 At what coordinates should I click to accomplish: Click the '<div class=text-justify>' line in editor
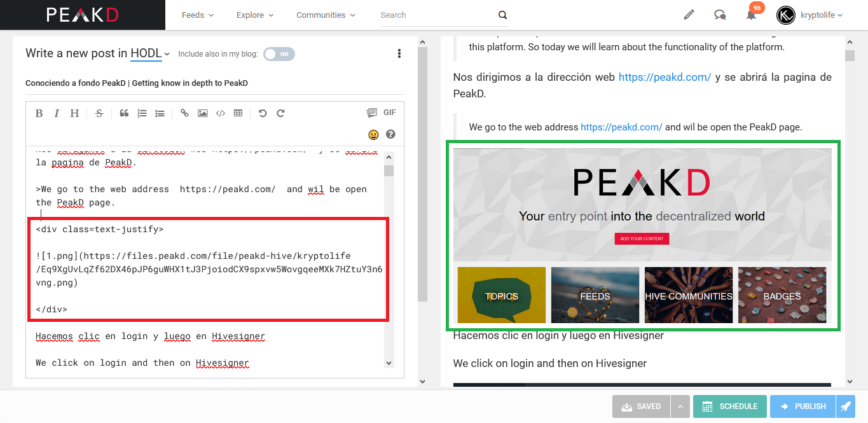100,229
